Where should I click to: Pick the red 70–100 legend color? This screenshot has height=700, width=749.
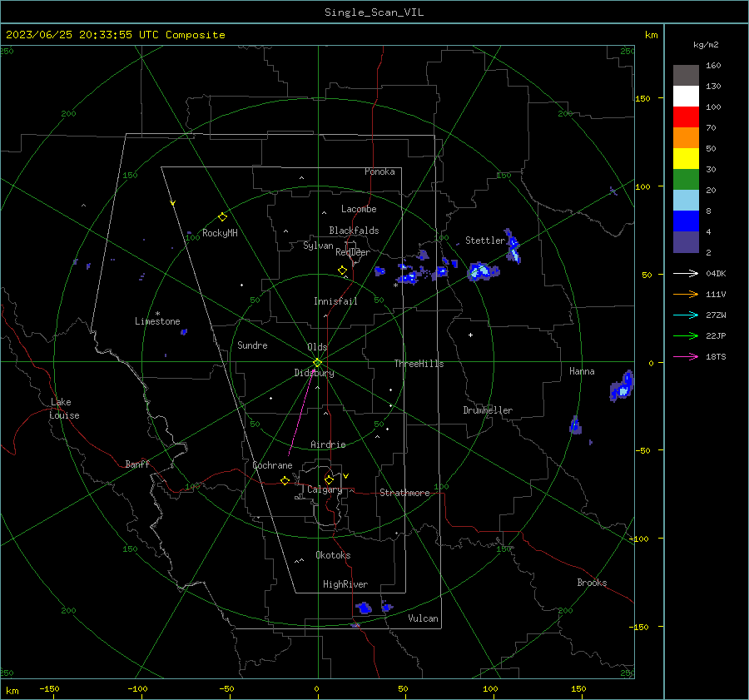point(686,117)
